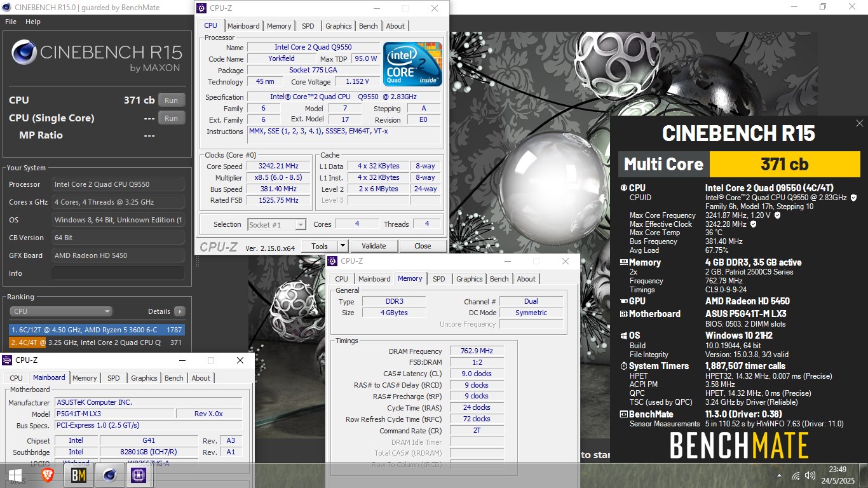This screenshot has width=868, height=488.
Task: Restore down the Cinebench main window
Action: 823,7
